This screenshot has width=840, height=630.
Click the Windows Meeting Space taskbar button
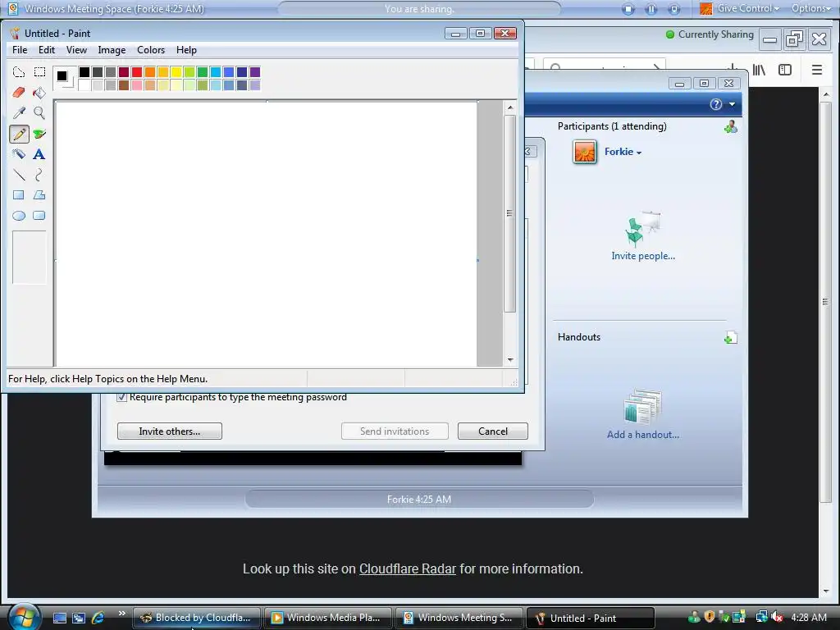[459, 618]
